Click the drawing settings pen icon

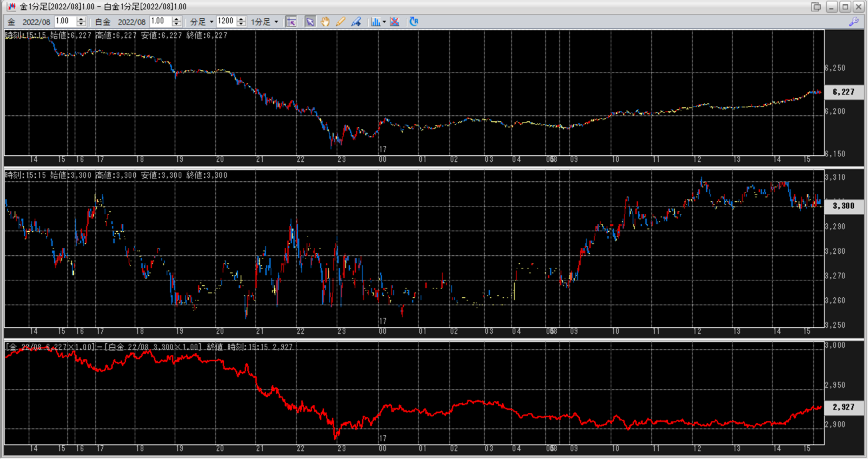coord(356,21)
